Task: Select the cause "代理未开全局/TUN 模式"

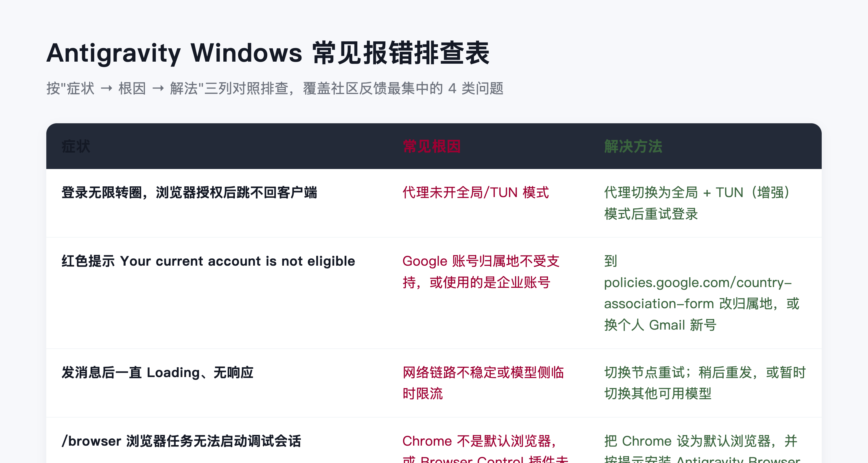Action: tap(475, 193)
